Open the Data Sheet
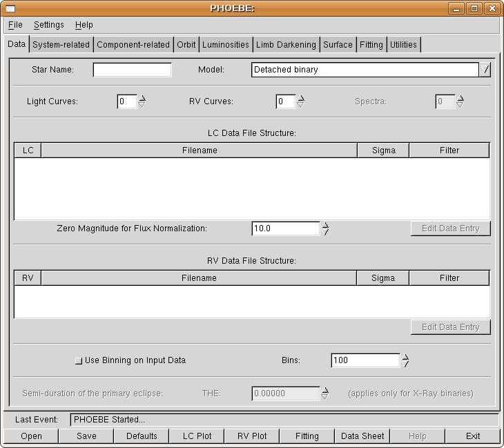Screen dimensions: 504x448 click(x=362, y=436)
